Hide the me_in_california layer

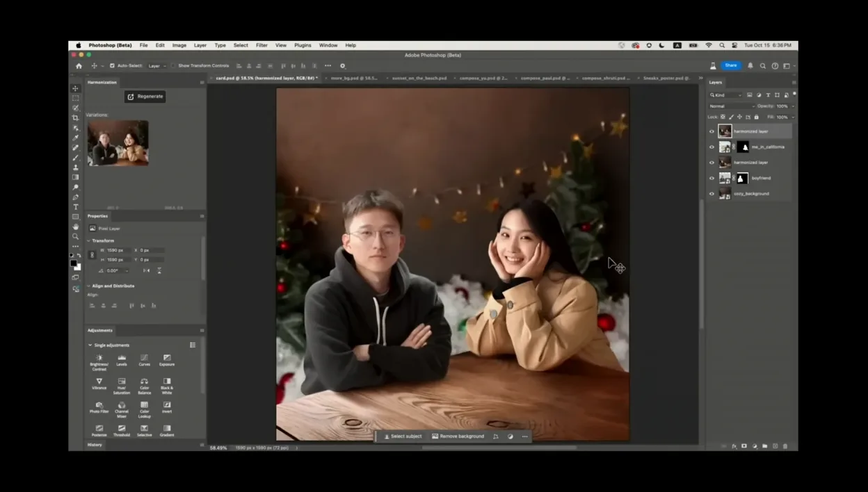pyautogui.click(x=712, y=147)
